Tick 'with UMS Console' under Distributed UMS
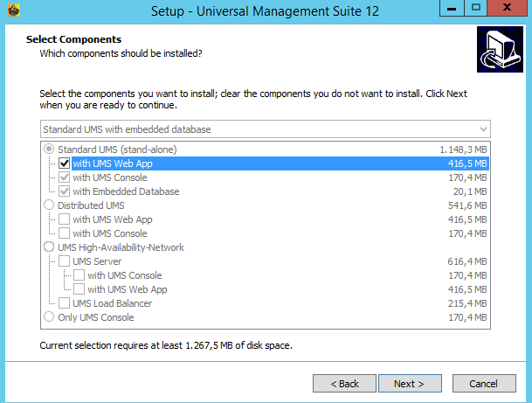This screenshot has height=403, width=532. 65,233
